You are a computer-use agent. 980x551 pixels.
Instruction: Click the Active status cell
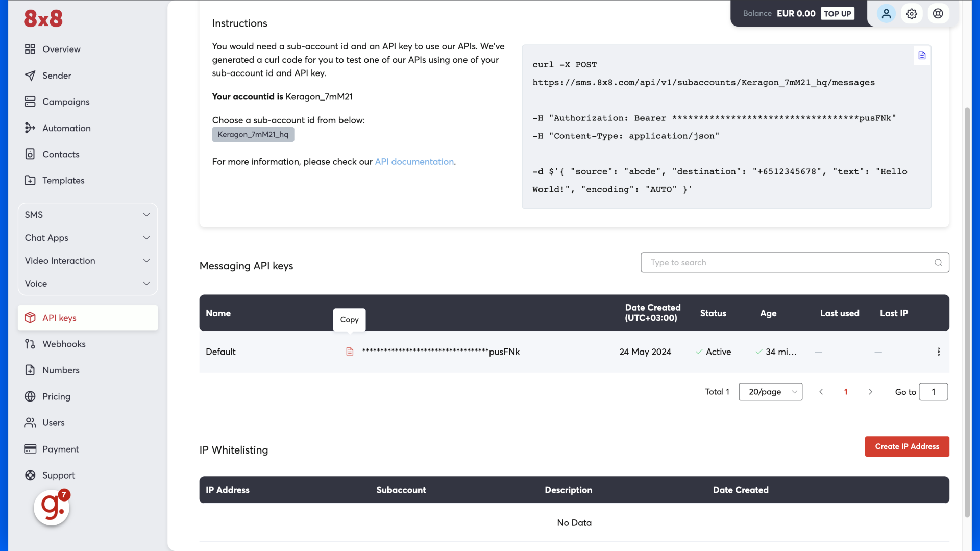[x=713, y=352]
